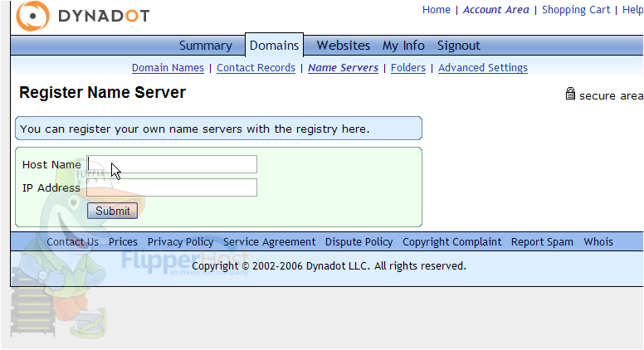Open the Folders link
Screen dimensions: 644x350
pos(407,68)
